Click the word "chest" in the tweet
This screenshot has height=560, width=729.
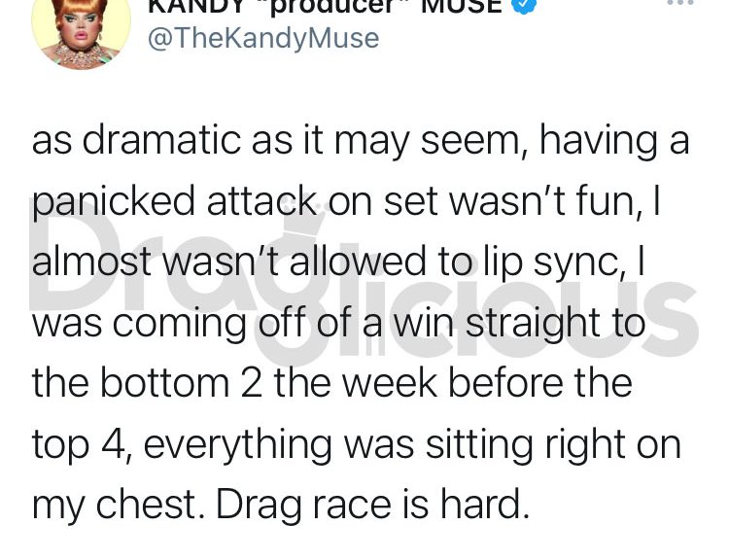point(146,505)
